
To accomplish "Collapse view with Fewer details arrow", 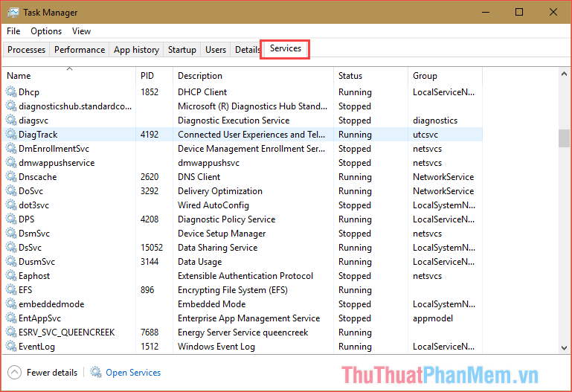I will tap(14, 373).
